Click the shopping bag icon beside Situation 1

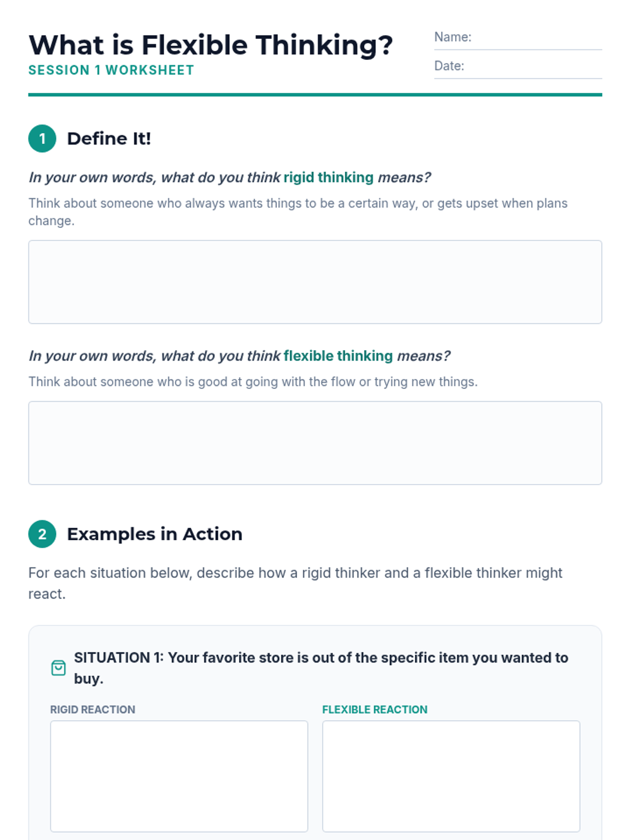pos(58,668)
